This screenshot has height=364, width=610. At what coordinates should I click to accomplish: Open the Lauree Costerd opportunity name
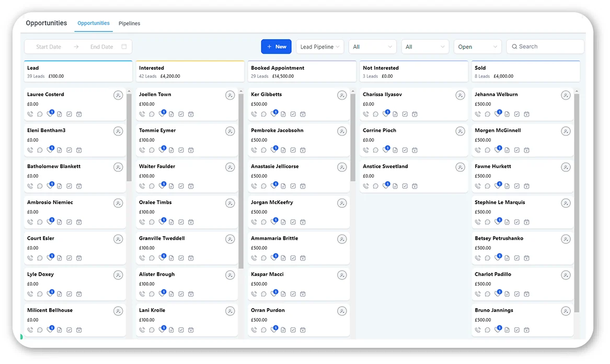point(45,95)
